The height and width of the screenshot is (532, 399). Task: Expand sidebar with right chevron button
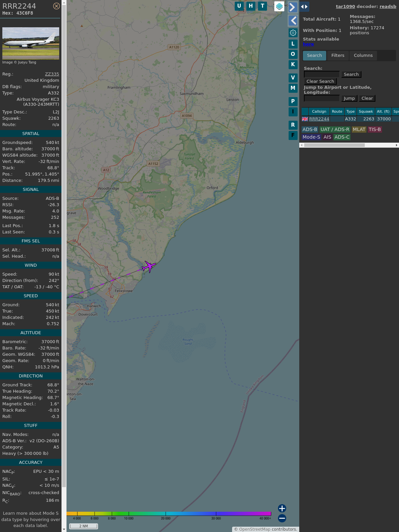293,7
